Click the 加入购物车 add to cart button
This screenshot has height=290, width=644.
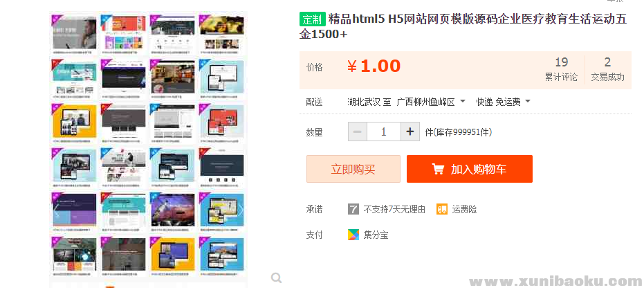470,169
